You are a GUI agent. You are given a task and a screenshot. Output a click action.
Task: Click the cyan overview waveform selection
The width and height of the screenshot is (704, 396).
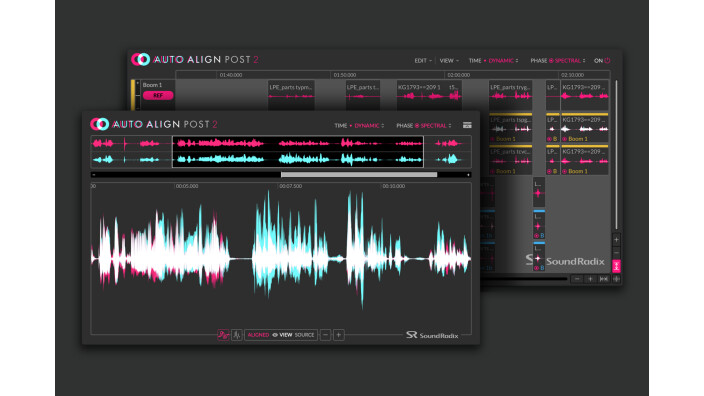click(x=298, y=159)
